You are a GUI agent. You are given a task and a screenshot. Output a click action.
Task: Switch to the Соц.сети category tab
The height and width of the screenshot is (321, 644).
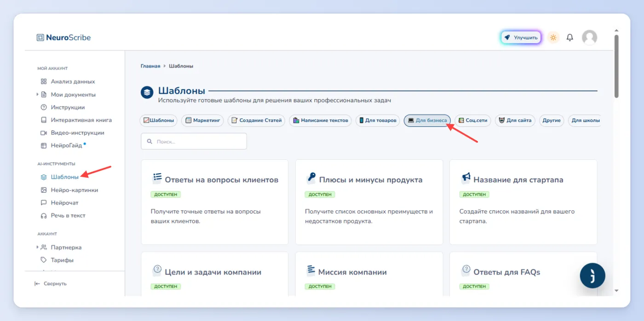point(473,121)
